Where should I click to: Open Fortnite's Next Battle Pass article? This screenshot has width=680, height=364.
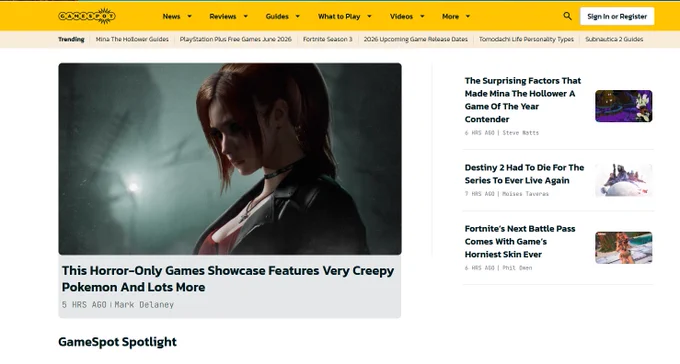[x=520, y=242]
